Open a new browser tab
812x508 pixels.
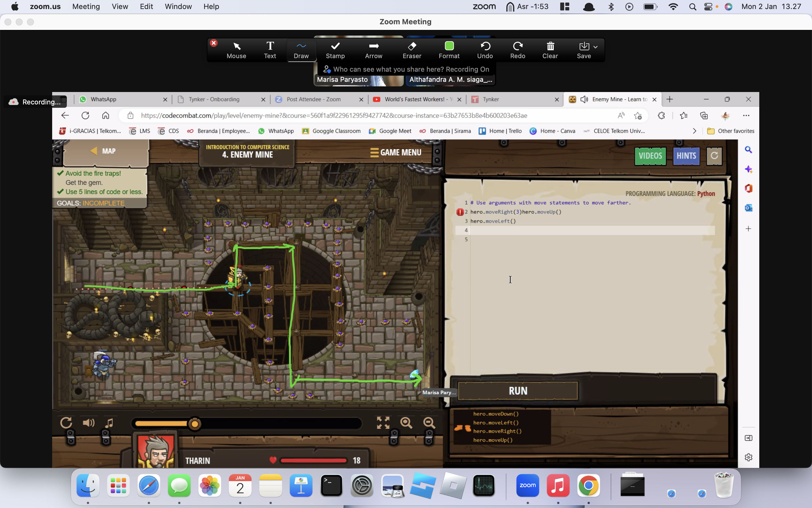pyautogui.click(x=669, y=99)
